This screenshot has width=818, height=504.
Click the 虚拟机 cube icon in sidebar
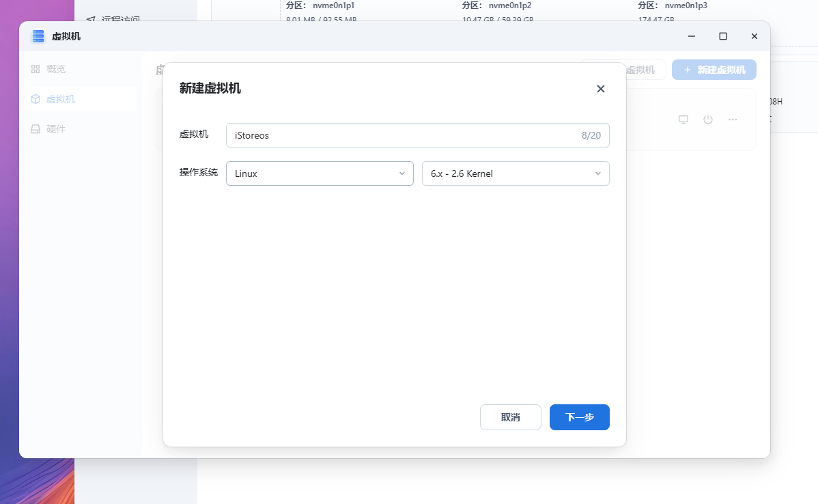tap(36, 99)
